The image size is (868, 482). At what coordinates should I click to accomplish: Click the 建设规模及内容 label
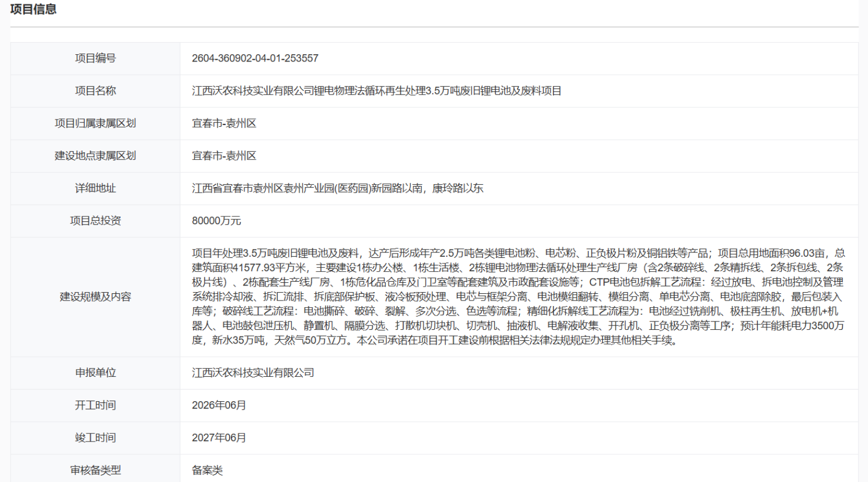coord(95,297)
